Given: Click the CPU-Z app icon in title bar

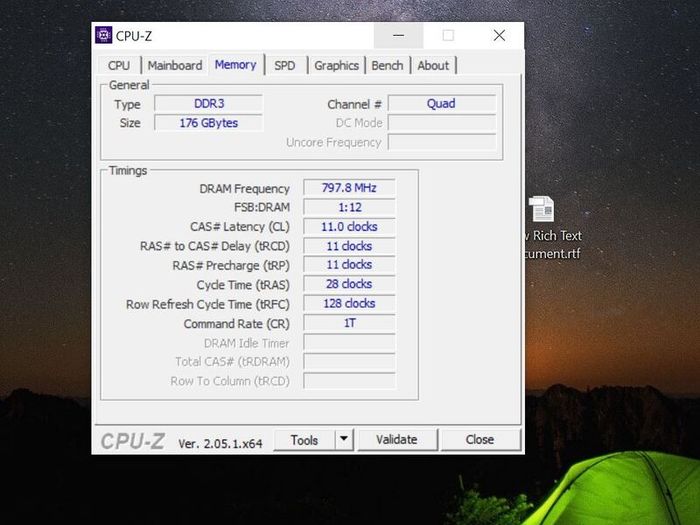Looking at the screenshot, I should [104, 35].
